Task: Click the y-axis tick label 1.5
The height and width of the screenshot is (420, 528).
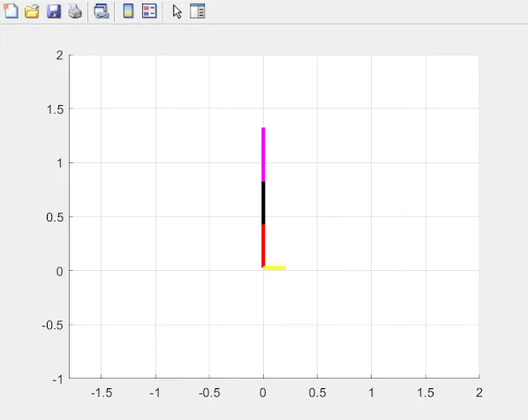Action: (56, 109)
